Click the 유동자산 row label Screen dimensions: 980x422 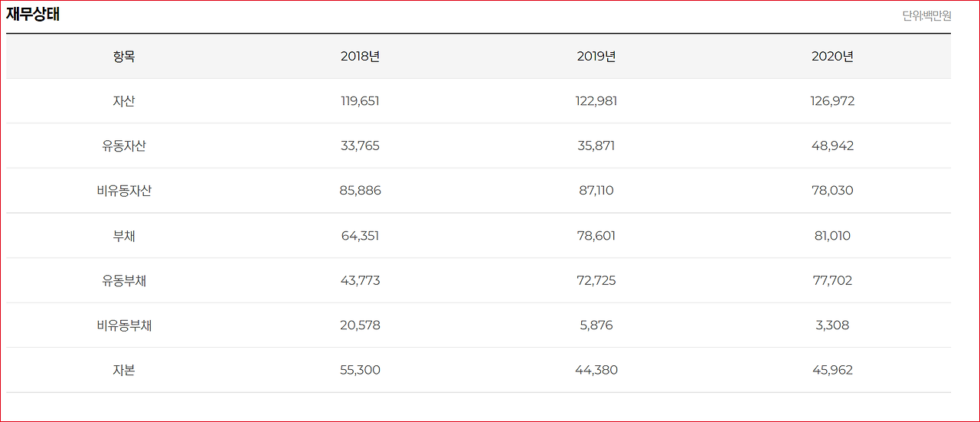point(124,146)
